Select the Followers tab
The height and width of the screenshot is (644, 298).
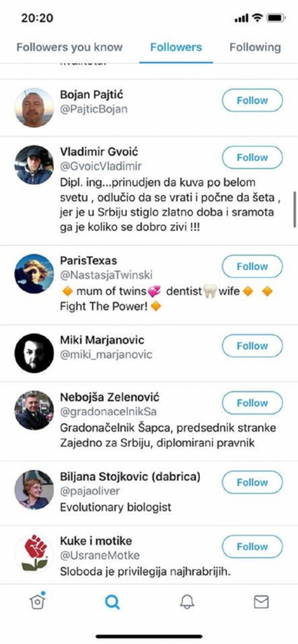[176, 47]
